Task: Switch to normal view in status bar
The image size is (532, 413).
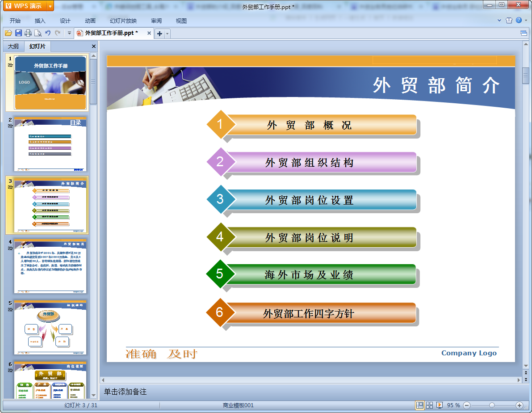Action: click(x=420, y=405)
